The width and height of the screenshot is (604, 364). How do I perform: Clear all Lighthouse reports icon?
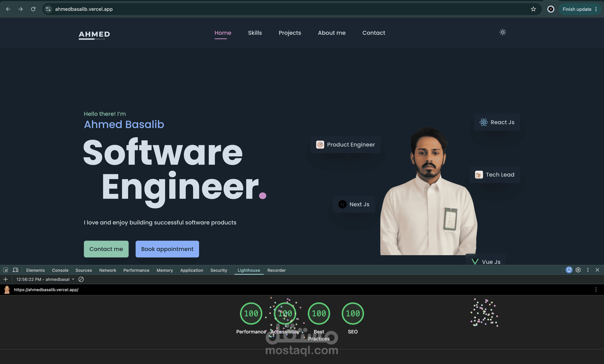point(81,279)
